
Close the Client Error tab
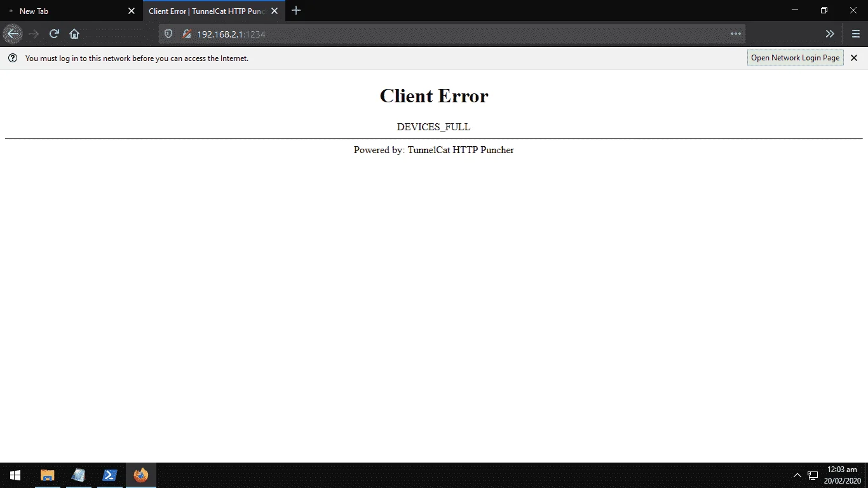(275, 11)
